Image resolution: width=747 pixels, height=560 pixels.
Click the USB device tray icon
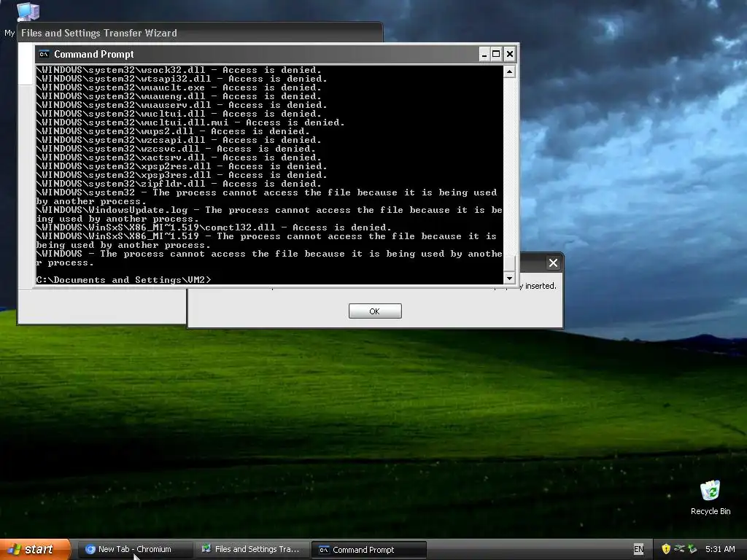point(679,549)
